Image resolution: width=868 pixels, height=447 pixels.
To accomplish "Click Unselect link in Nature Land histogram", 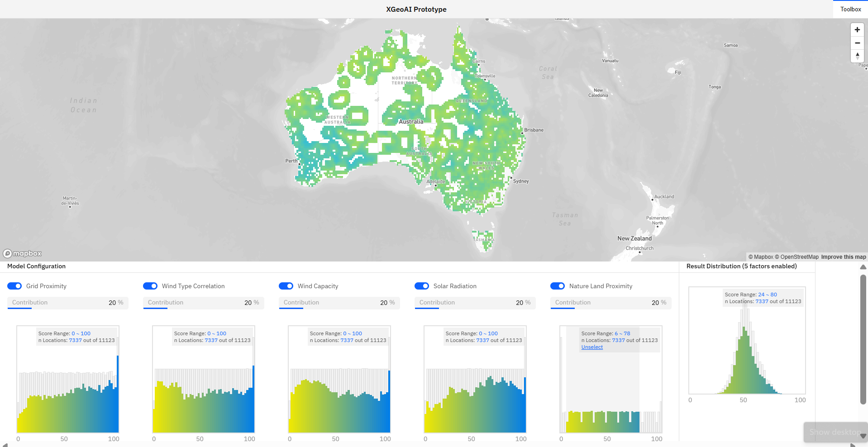I will point(592,347).
